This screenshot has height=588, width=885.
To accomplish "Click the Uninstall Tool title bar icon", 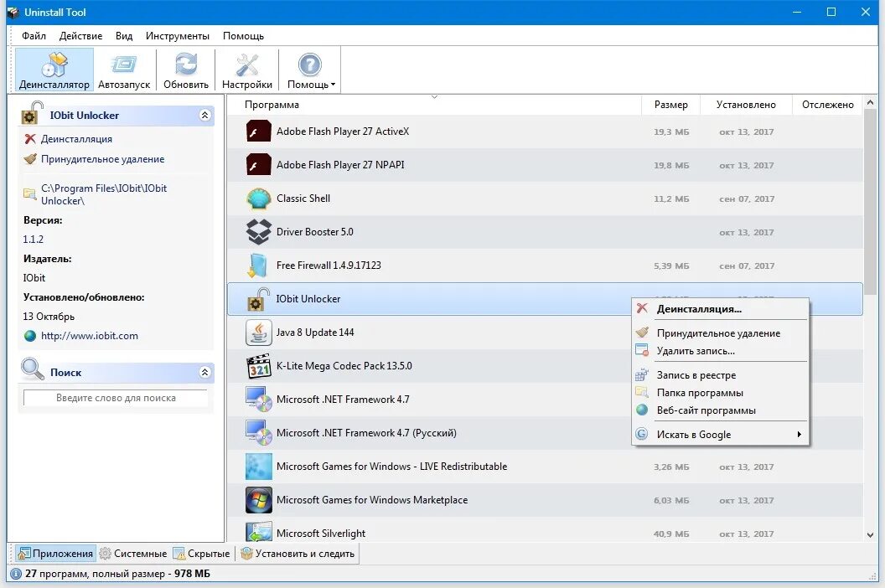I will (x=13, y=12).
